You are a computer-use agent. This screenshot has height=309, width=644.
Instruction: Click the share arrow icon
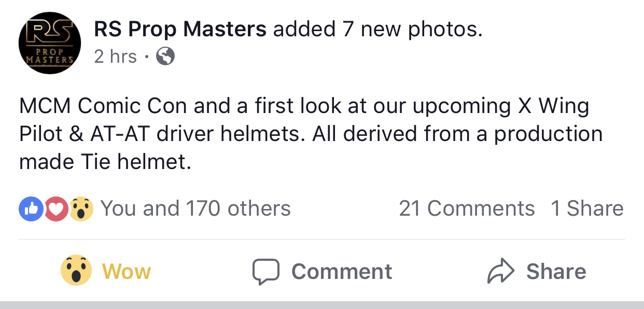coord(501,272)
